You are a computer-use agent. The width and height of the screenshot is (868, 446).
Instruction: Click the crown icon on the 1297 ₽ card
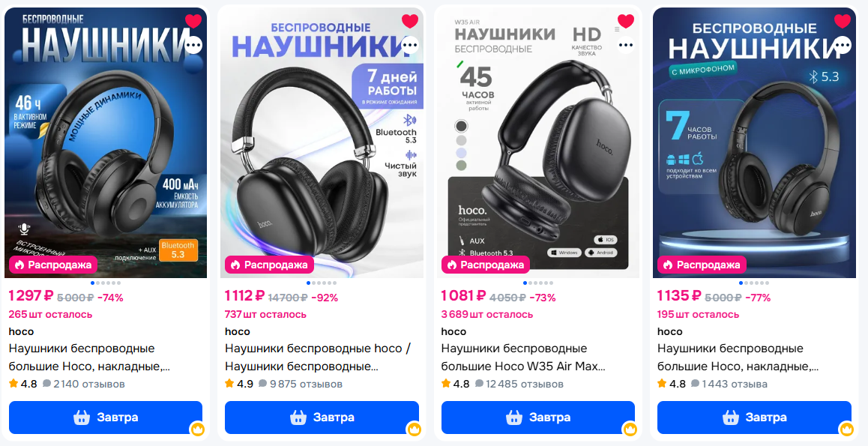tap(198, 429)
